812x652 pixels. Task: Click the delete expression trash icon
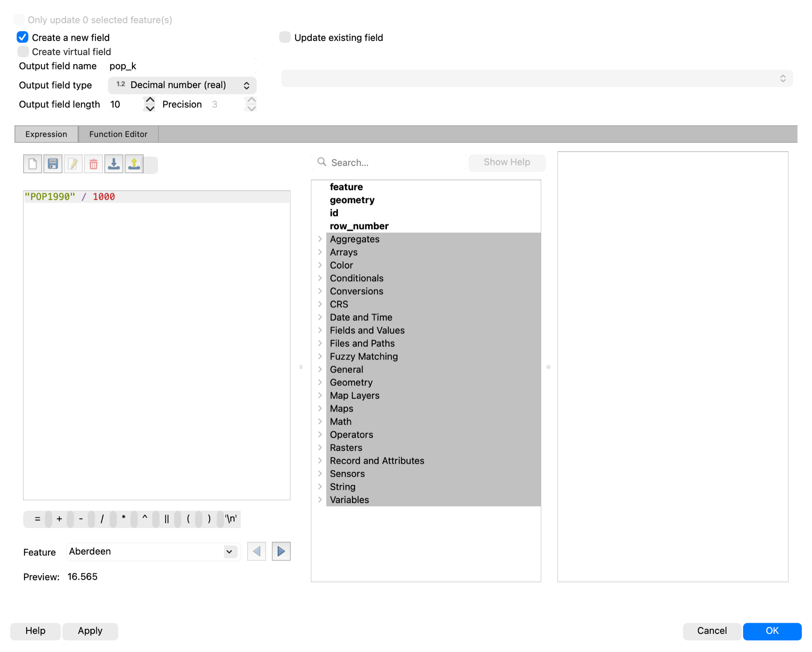click(93, 164)
